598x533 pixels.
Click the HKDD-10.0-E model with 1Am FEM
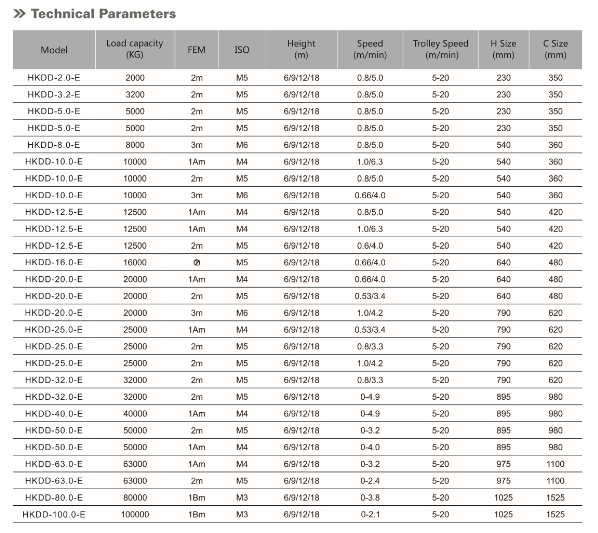coord(54,162)
